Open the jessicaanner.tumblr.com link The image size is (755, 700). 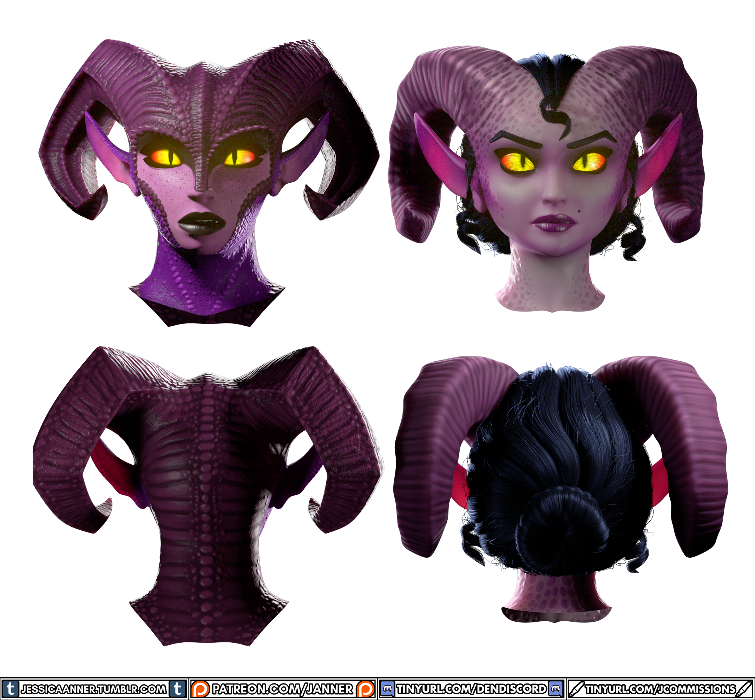(x=93, y=689)
